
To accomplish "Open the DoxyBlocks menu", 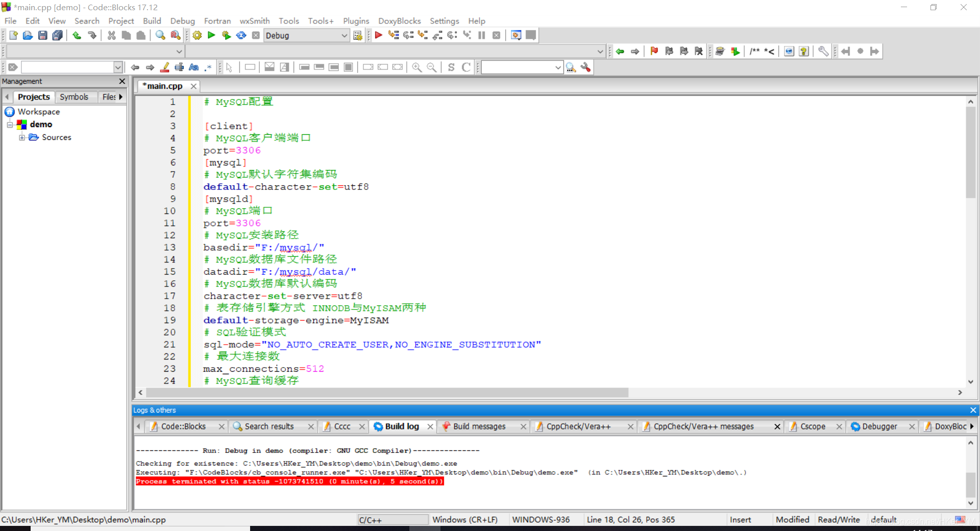I will [x=399, y=21].
